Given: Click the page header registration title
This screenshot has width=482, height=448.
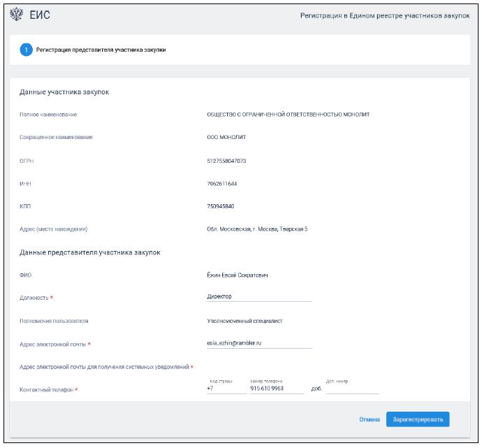Looking at the screenshot, I should [384, 15].
